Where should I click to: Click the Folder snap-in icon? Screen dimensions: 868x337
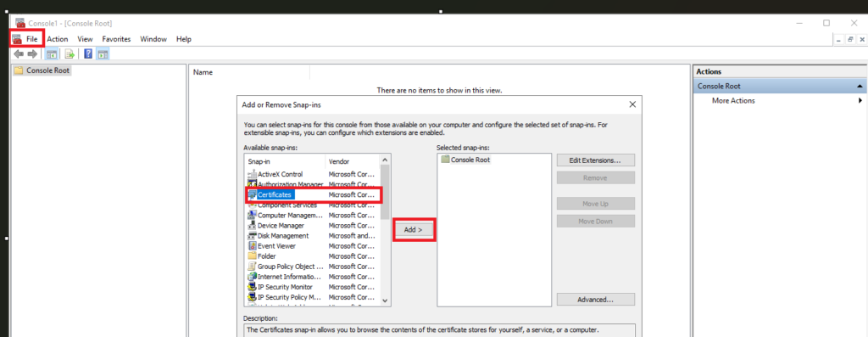[252, 256]
